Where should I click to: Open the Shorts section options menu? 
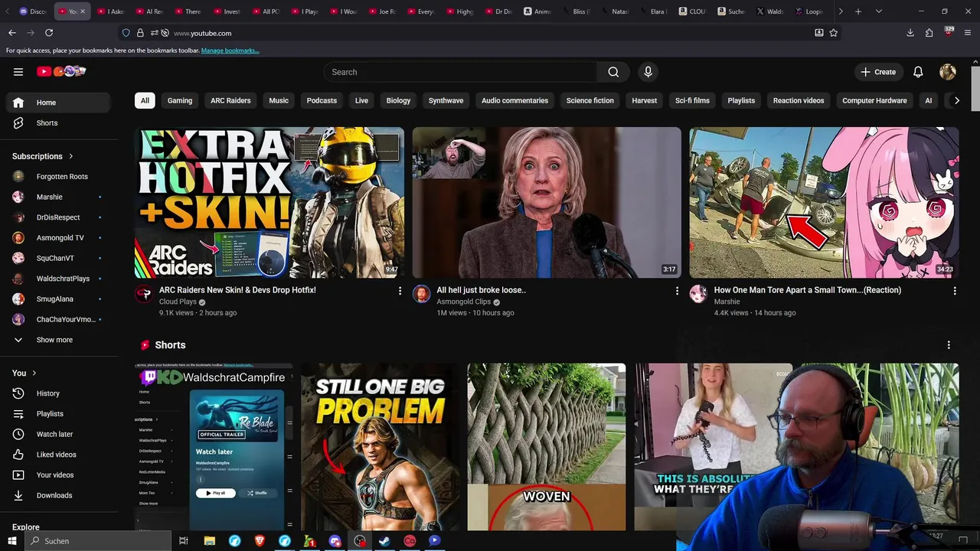pyautogui.click(x=949, y=345)
